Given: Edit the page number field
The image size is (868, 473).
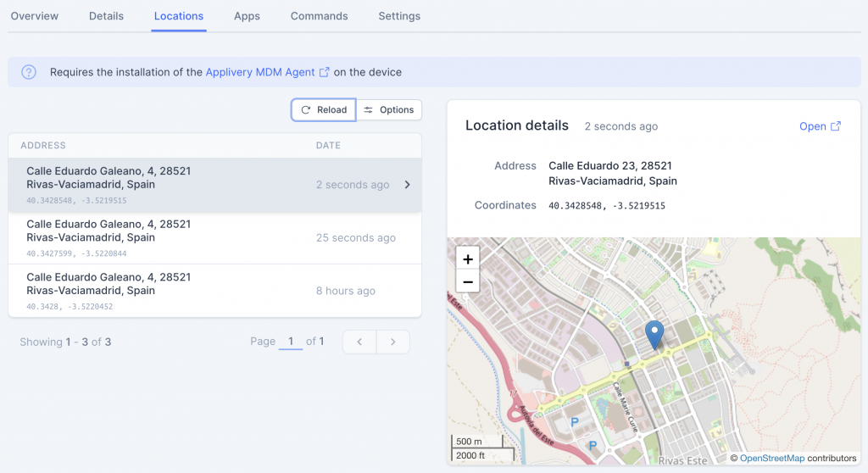Looking at the screenshot, I should (x=291, y=342).
